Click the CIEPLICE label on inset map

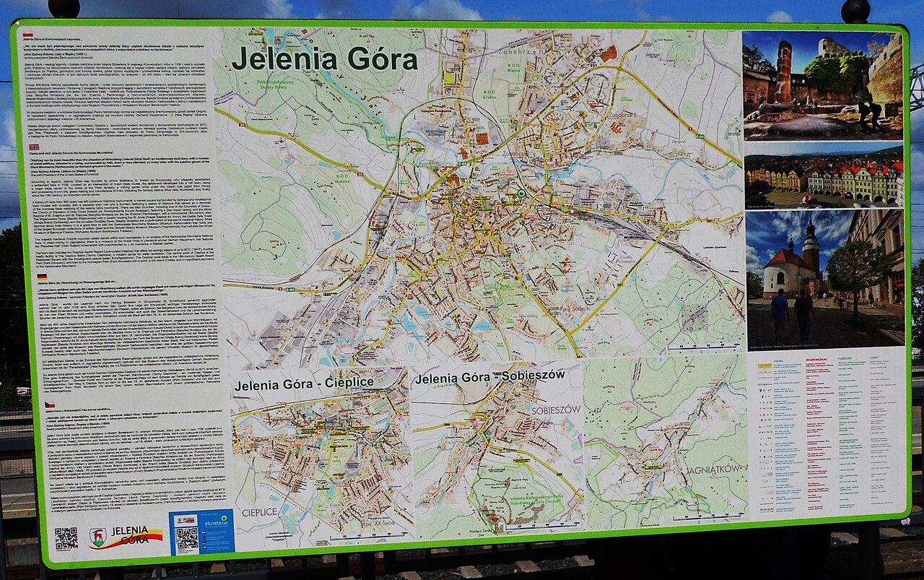click(x=259, y=511)
